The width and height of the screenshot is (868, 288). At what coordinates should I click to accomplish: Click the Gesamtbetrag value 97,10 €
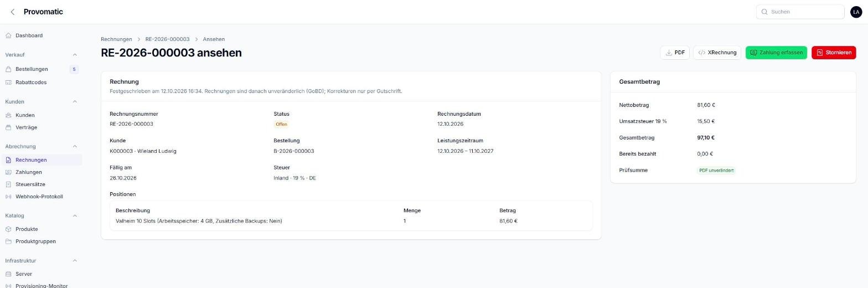tap(706, 138)
